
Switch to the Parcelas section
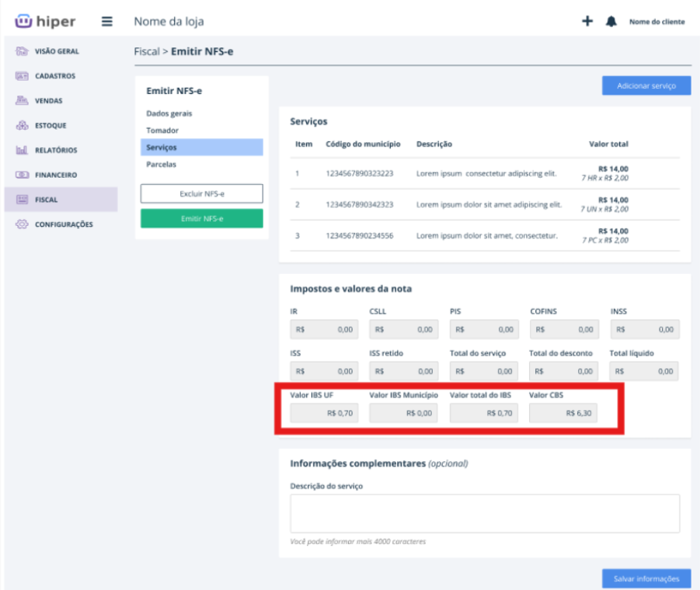click(161, 164)
